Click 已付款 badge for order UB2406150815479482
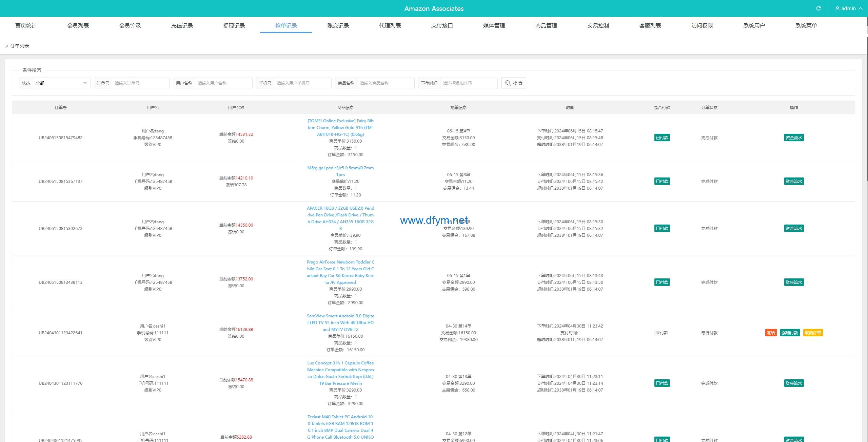This screenshot has height=442, width=868. 662,138
